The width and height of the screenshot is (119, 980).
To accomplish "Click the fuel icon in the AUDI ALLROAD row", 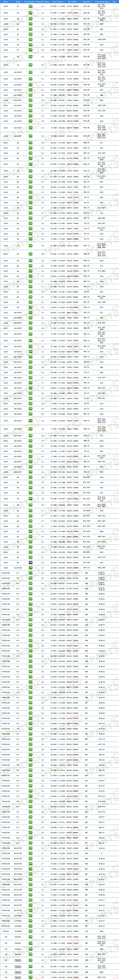I will [31, 568].
